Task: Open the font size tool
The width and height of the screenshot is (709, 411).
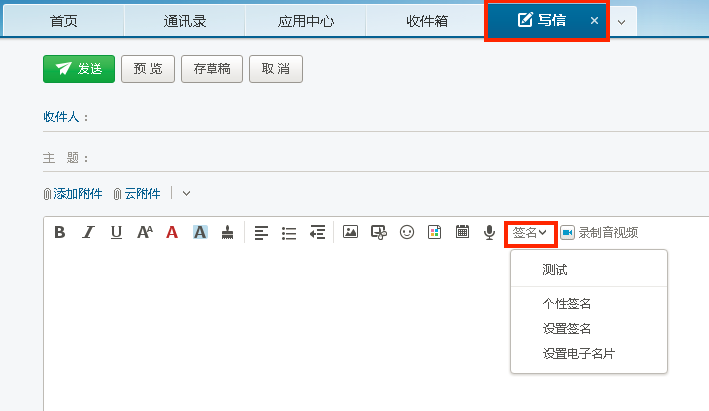Action: (x=144, y=232)
